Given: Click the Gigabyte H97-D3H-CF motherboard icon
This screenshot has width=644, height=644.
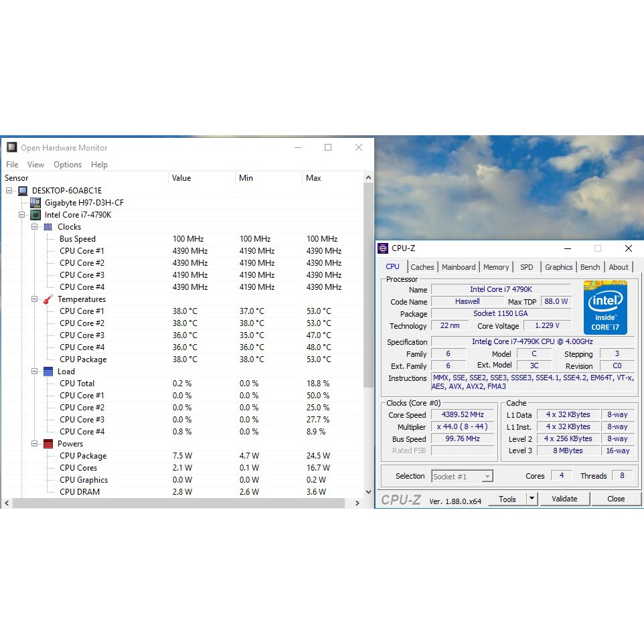Looking at the screenshot, I should [x=35, y=203].
